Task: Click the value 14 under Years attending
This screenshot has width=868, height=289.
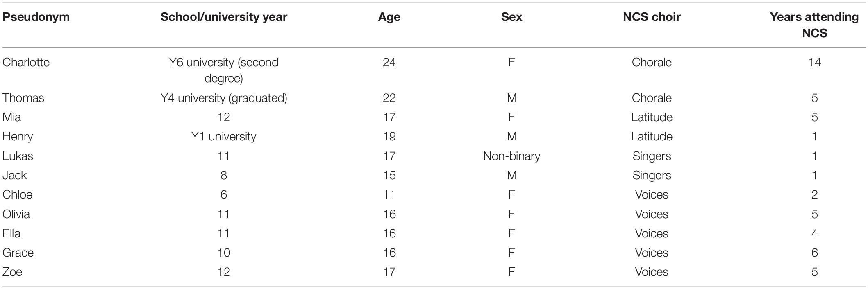Action: pos(814,62)
